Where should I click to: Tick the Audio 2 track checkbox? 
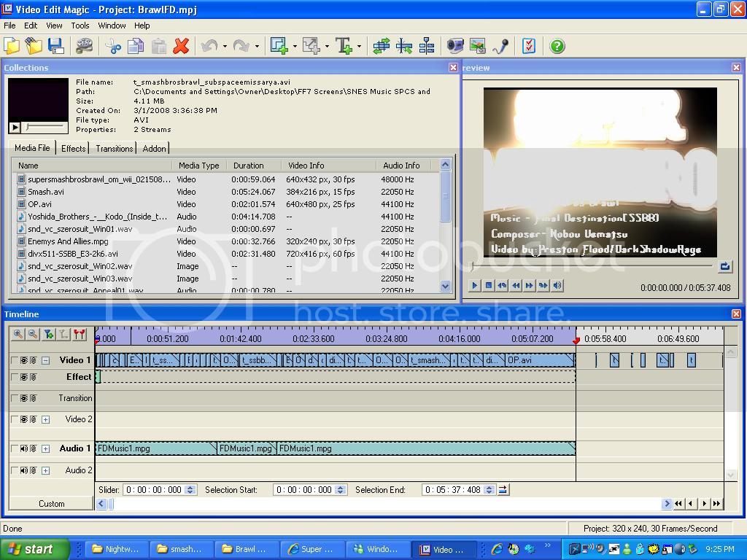click(x=15, y=470)
